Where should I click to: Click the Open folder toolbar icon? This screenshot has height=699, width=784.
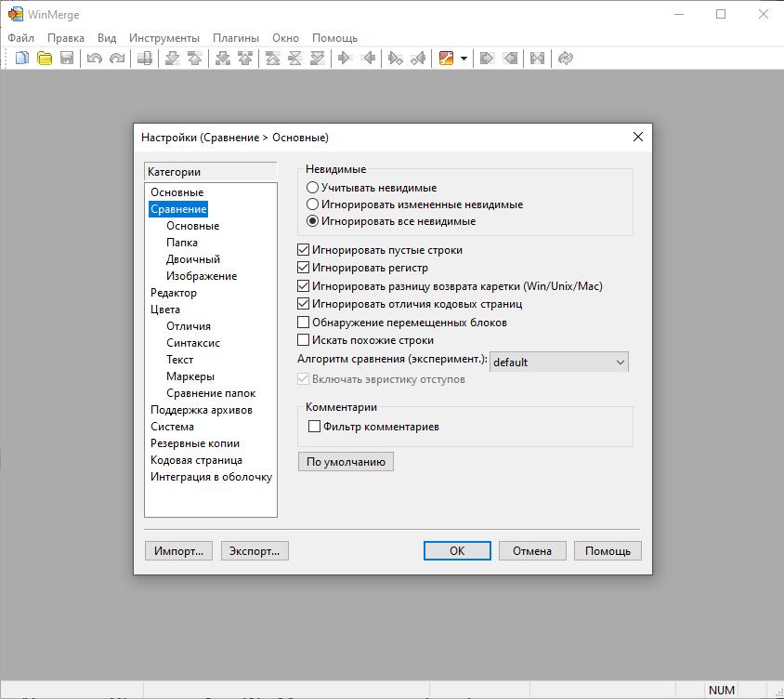pos(45,59)
